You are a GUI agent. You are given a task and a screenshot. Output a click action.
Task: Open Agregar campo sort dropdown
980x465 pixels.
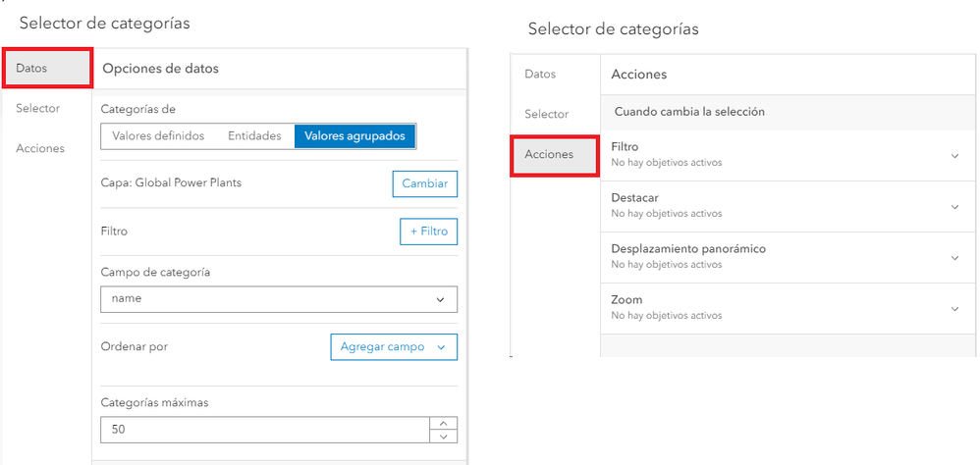point(393,347)
